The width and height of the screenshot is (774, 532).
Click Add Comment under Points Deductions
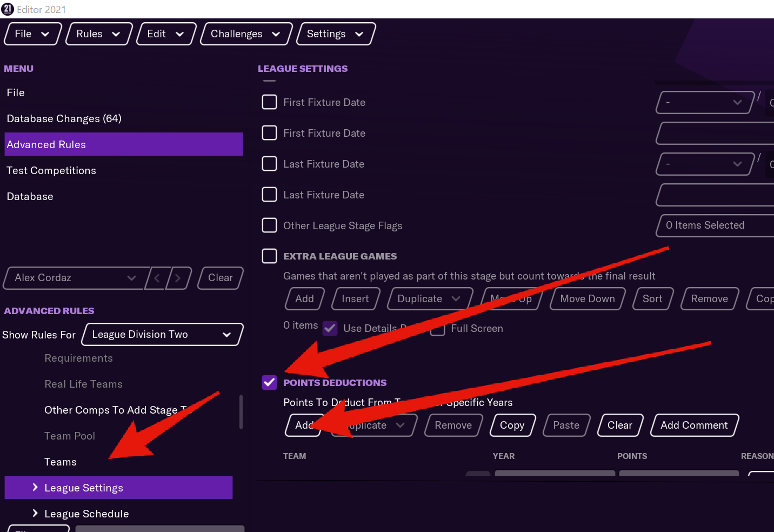(x=694, y=425)
